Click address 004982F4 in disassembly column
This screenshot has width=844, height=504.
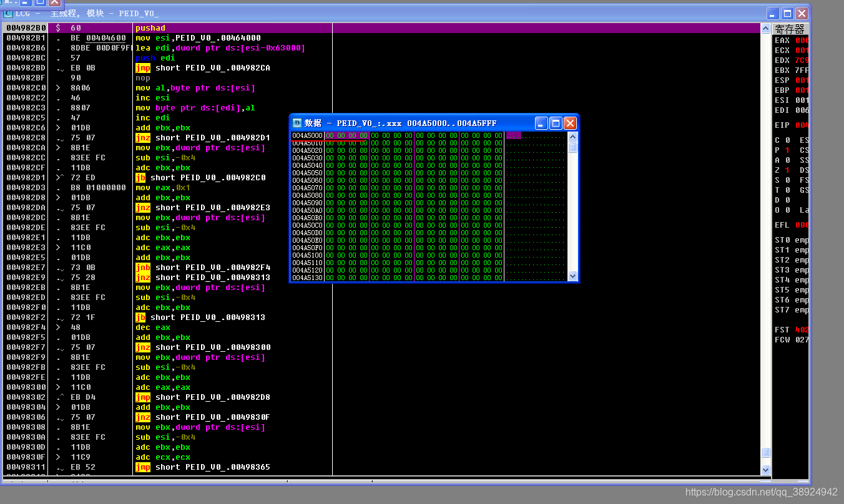coord(26,327)
